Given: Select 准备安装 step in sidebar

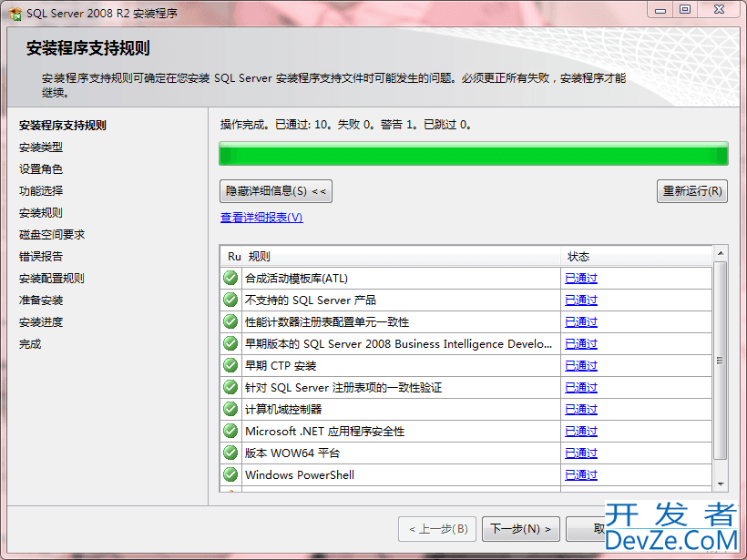Looking at the screenshot, I should point(41,300).
